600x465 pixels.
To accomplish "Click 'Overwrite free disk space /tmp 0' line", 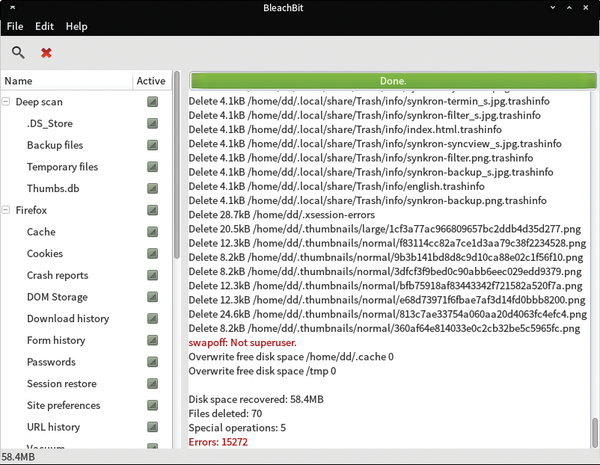I will pyautogui.click(x=262, y=371).
